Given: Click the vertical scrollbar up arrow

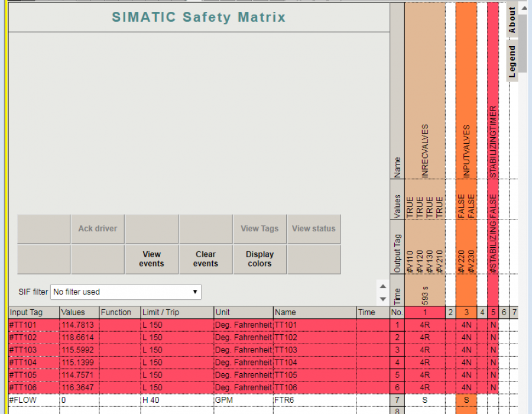Looking at the screenshot, I should (x=524, y=8).
